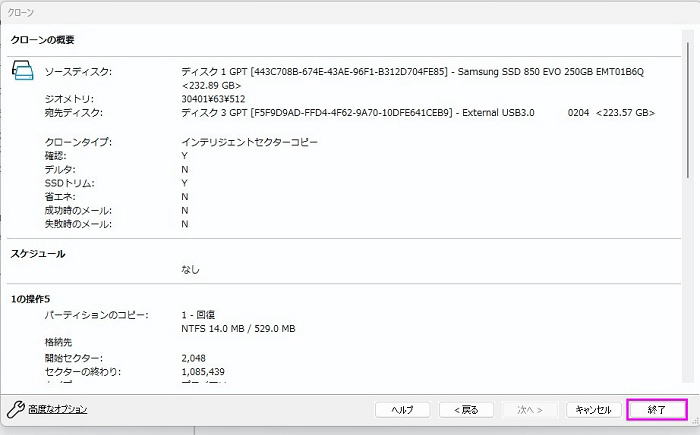Click the wrench icon for advanced options
This screenshot has width=700, height=435.
pos(15,409)
